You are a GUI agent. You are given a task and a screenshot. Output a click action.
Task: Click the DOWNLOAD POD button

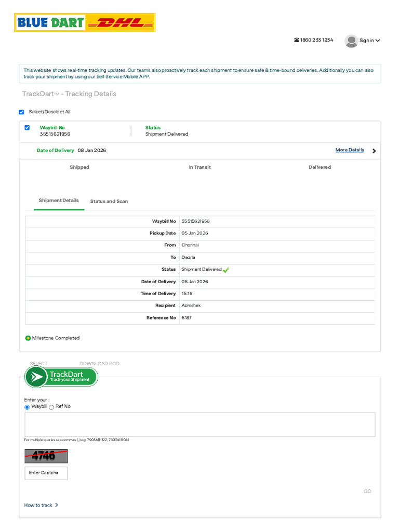click(99, 363)
